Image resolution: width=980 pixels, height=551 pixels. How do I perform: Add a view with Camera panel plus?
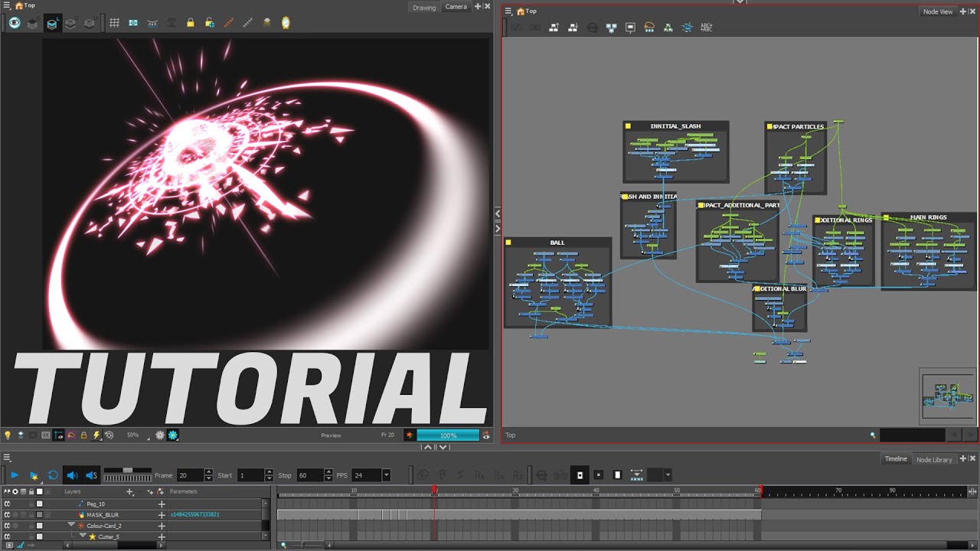[x=478, y=6]
